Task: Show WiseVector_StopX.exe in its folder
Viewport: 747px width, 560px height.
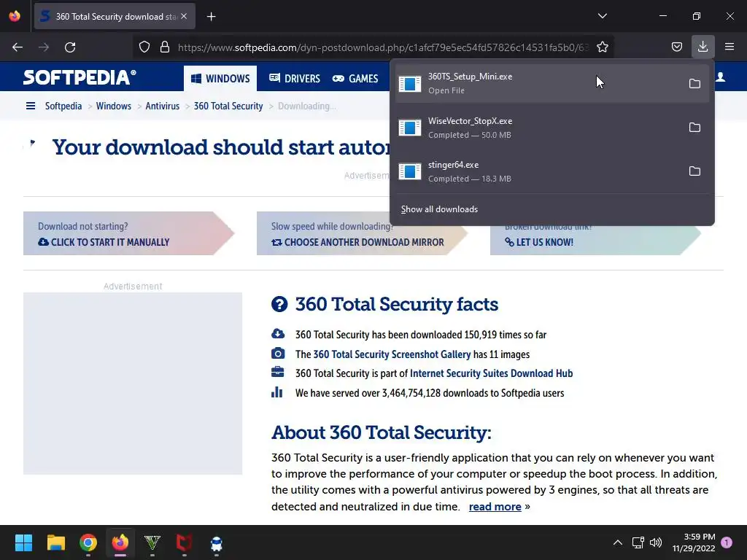Action: point(694,128)
